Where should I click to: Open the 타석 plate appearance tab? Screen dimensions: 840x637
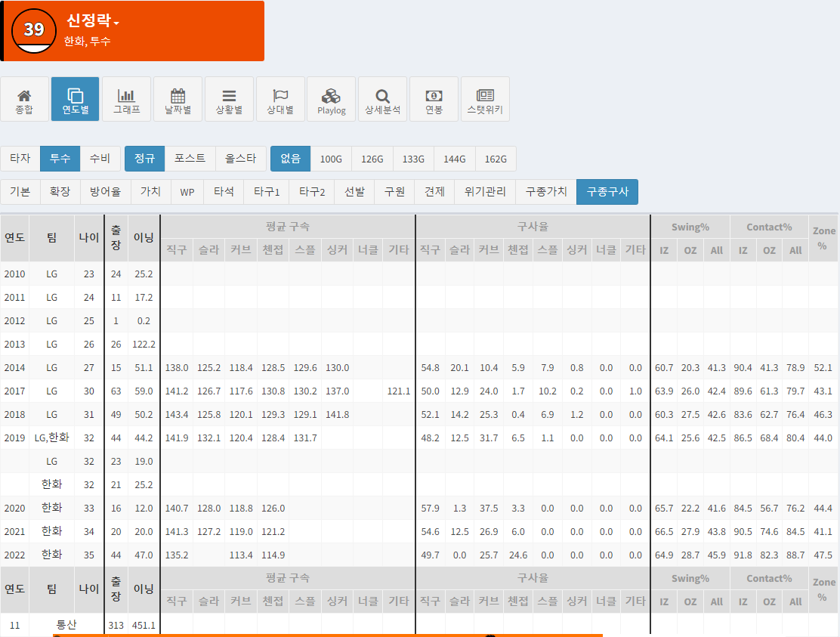[224, 192]
